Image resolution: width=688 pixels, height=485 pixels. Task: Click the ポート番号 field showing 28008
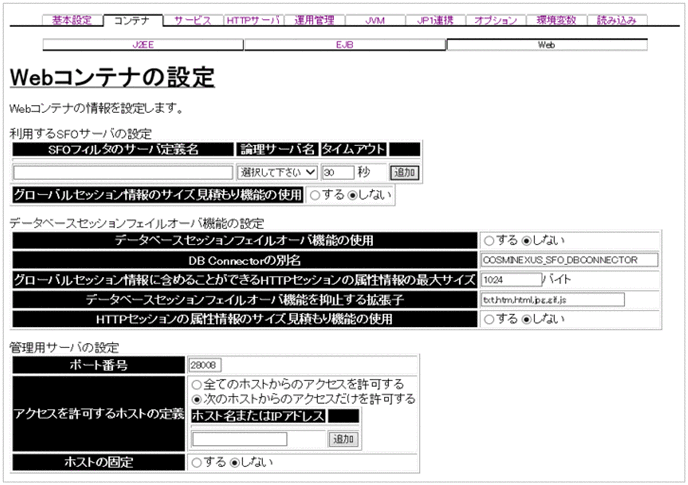[x=205, y=365]
